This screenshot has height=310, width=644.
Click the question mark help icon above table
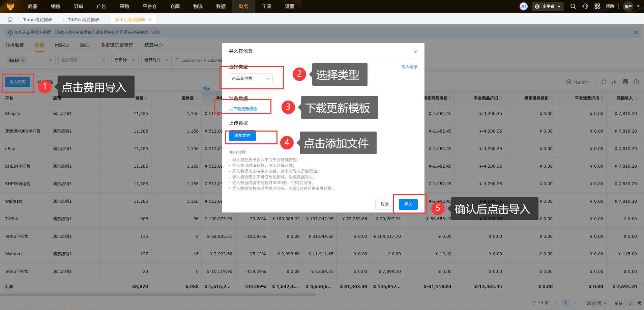(x=636, y=82)
